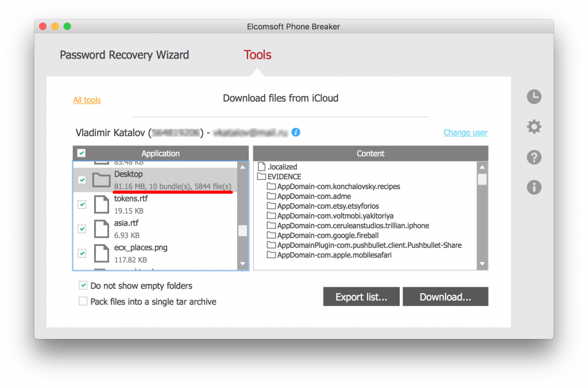Click the Download... button

[x=445, y=297]
